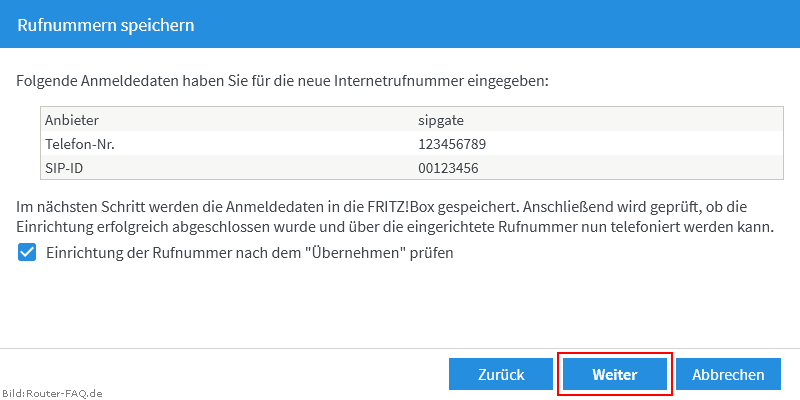Screen dimensions: 800x400
Task: Select phone number '123456789'
Action: click(452, 144)
